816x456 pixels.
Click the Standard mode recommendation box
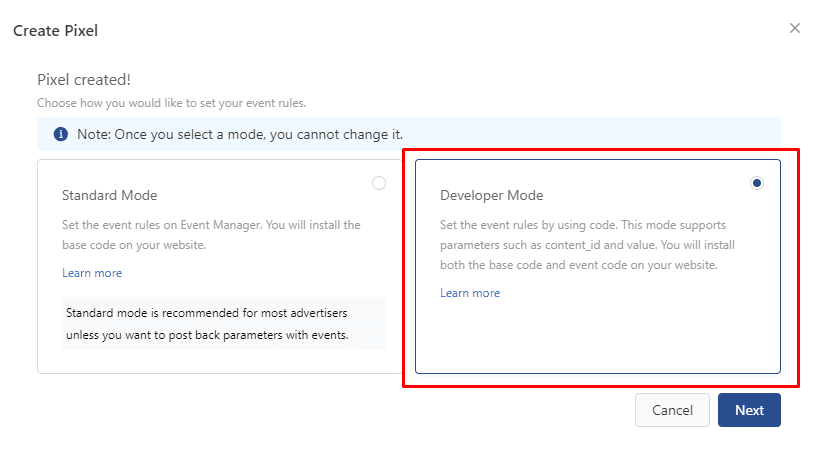pos(223,323)
